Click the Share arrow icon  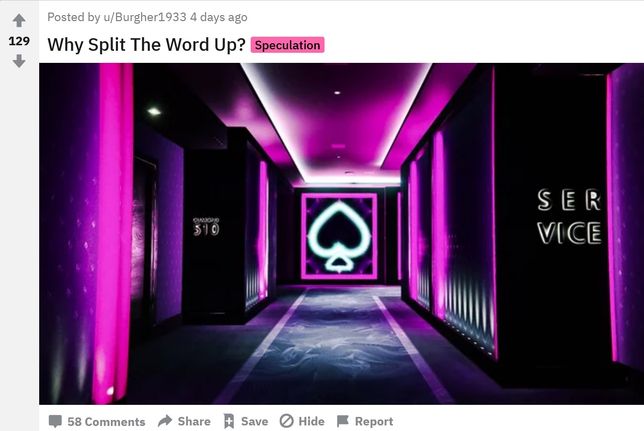pyautogui.click(x=165, y=421)
